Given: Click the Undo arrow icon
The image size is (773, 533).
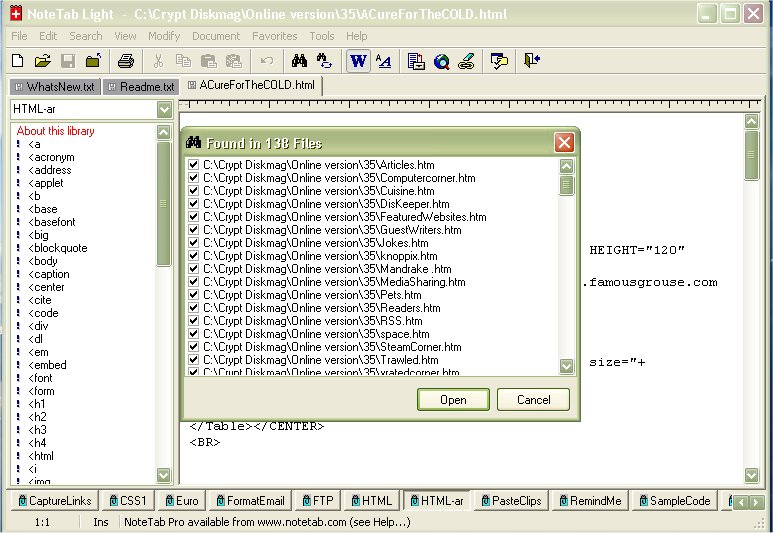Looking at the screenshot, I should pos(267,61).
